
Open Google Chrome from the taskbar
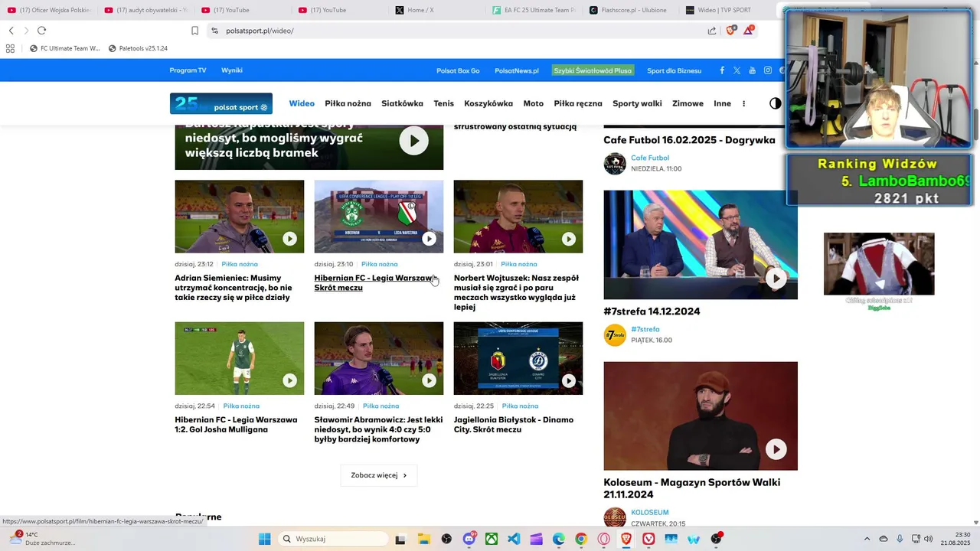(581, 539)
